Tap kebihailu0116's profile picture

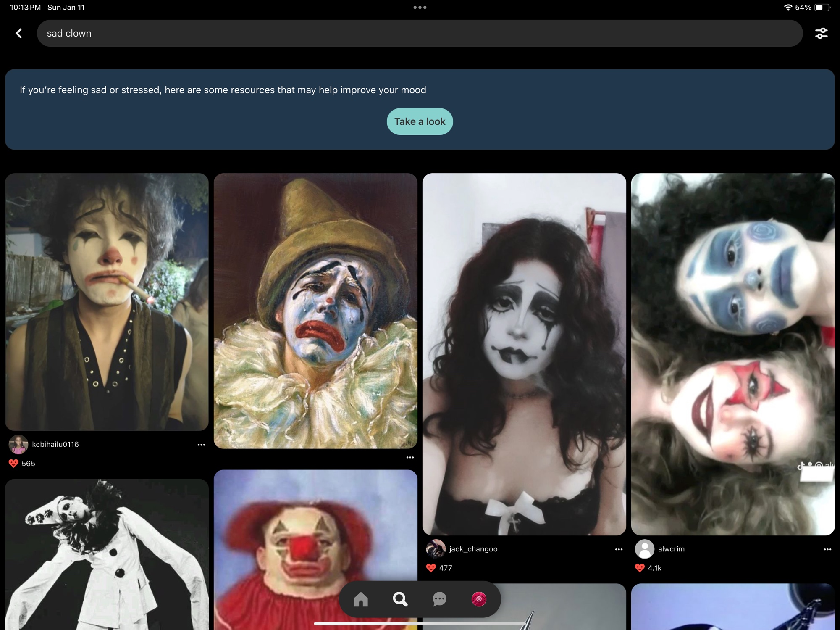coord(18,445)
